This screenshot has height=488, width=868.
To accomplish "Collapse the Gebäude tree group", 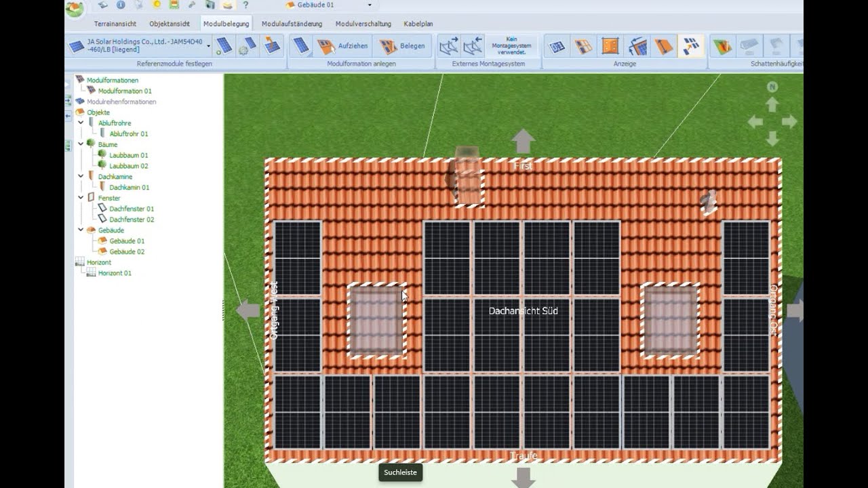I will [81, 230].
